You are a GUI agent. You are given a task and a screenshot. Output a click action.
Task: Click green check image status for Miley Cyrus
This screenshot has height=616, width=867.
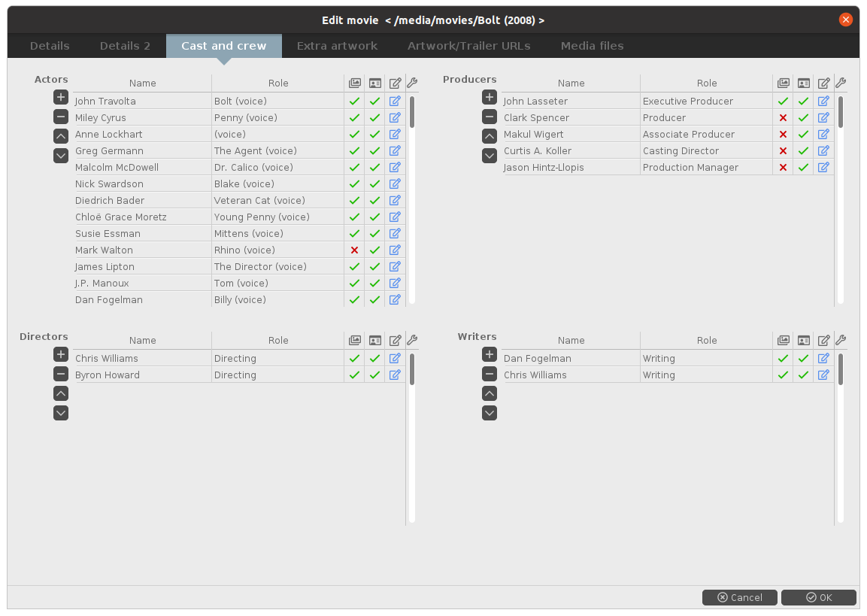coord(354,117)
